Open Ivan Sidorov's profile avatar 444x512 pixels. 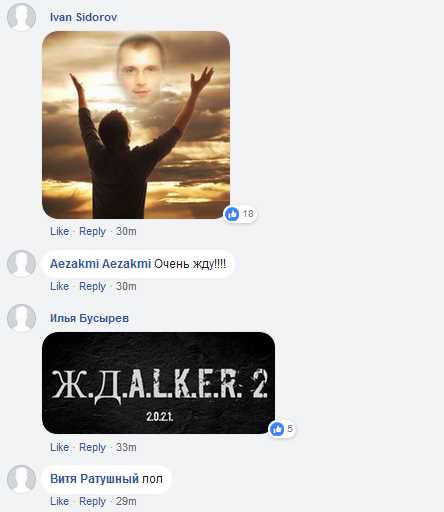[x=21, y=17]
